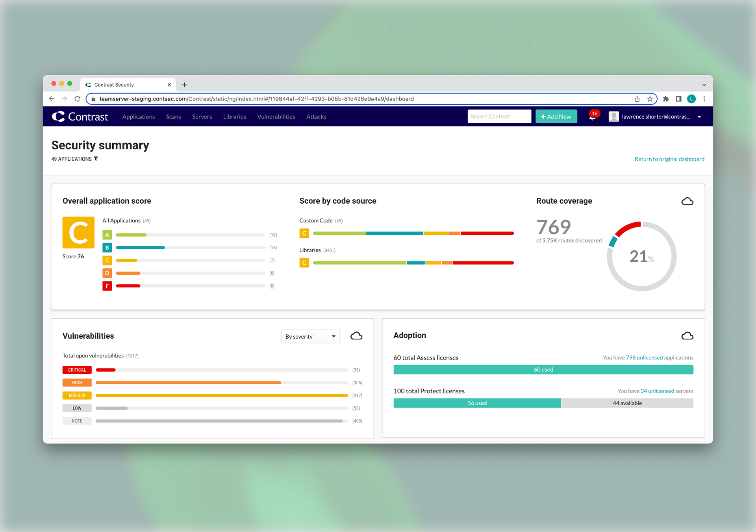This screenshot has height=532, width=756.
Task: Go to the Vulnerabilities nav item
Action: 276,117
